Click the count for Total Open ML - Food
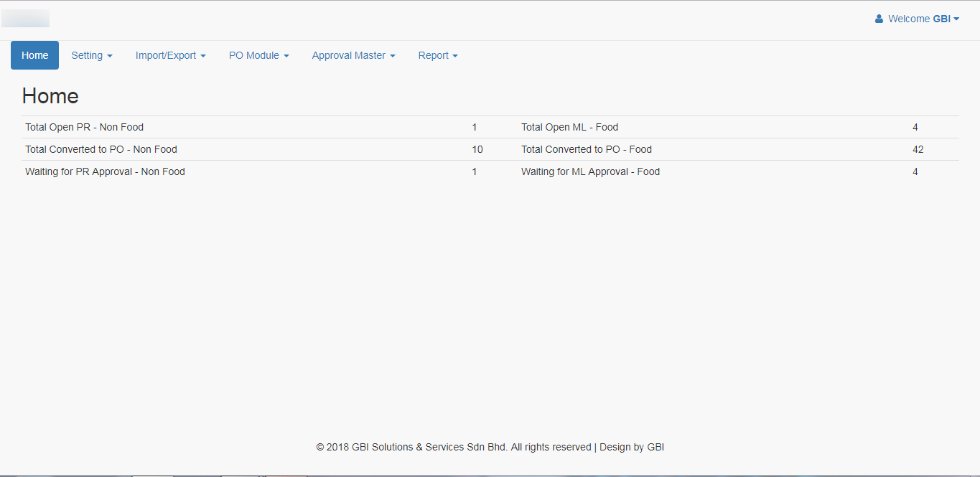The height and width of the screenshot is (477, 980). point(915,127)
